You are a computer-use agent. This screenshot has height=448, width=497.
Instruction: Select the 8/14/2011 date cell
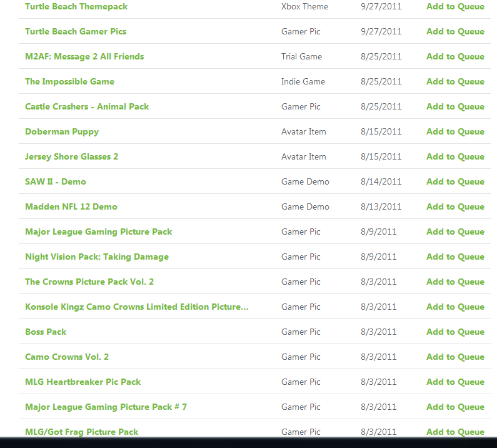pos(381,182)
